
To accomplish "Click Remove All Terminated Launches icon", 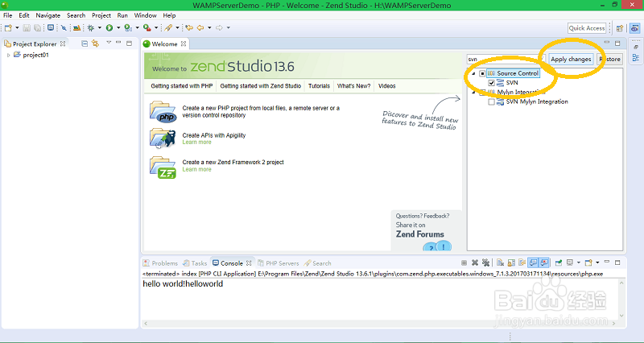I will [486, 263].
